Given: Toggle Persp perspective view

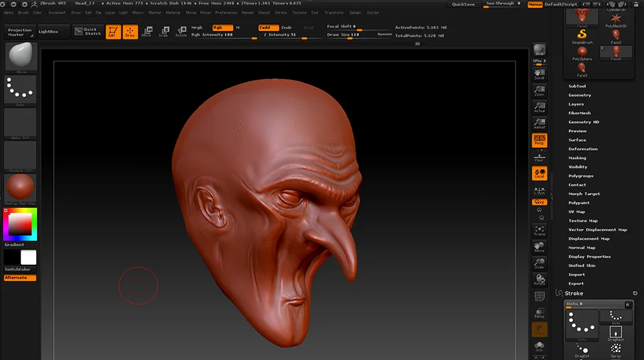Looking at the screenshot, I should click(539, 140).
